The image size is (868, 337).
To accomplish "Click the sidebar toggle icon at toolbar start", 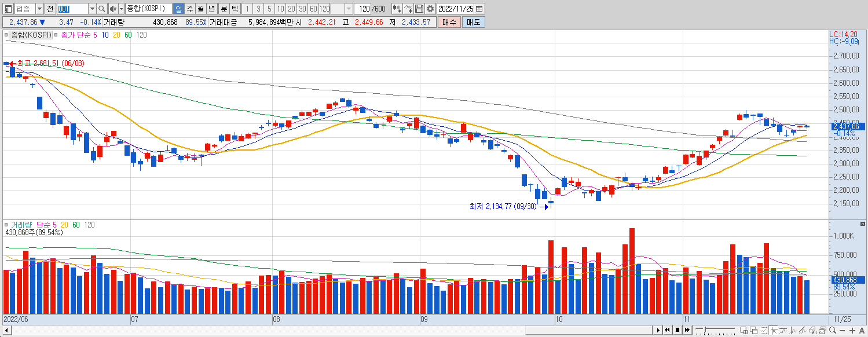I will click(x=7, y=9).
